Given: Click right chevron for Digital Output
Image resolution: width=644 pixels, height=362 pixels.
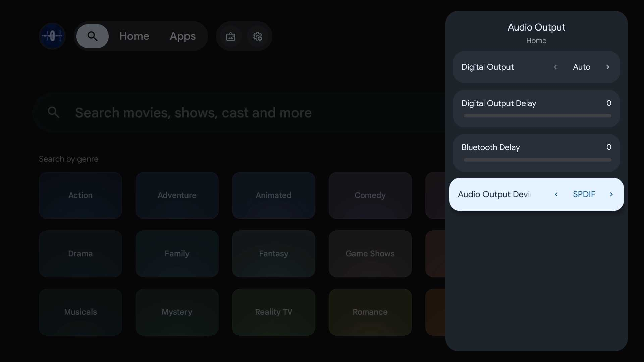Looking at the screenshot, I should coord(607,67).
